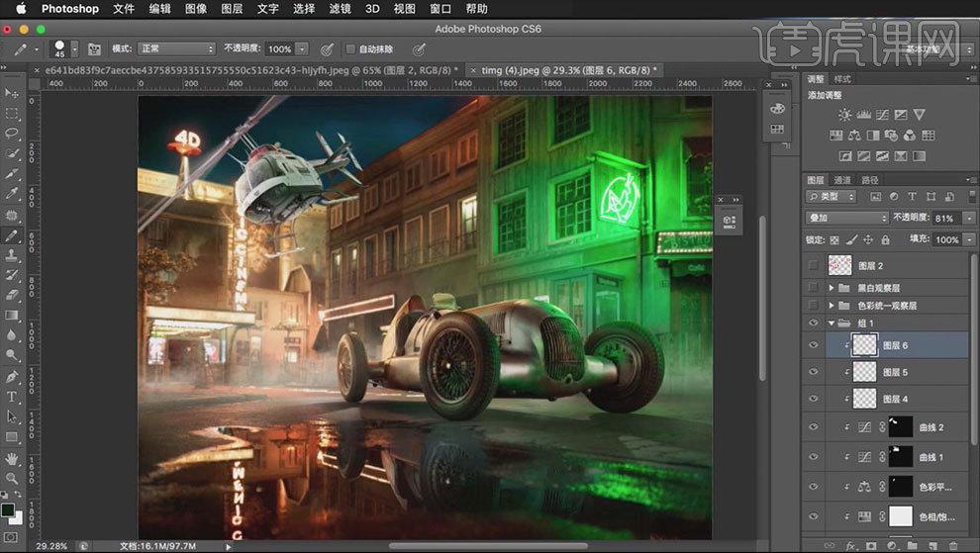
Task: Click the foreground color swatch
Action: [x=8, y=510]
